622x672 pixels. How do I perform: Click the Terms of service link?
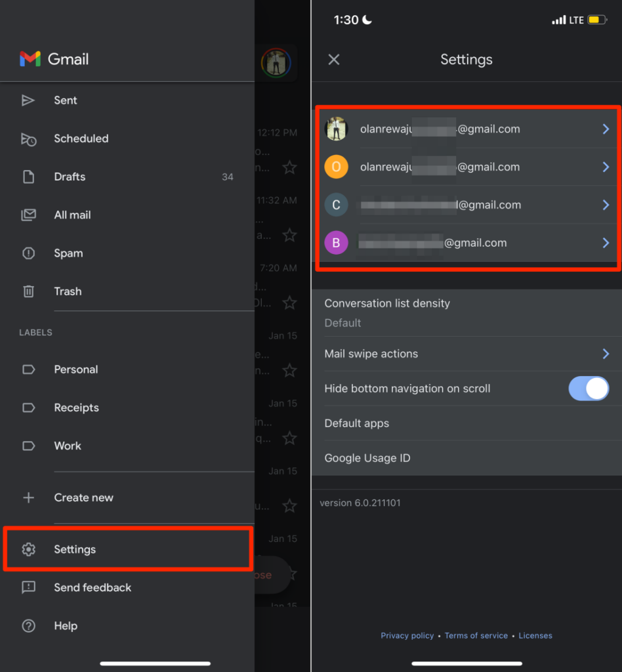click(476, 635)
